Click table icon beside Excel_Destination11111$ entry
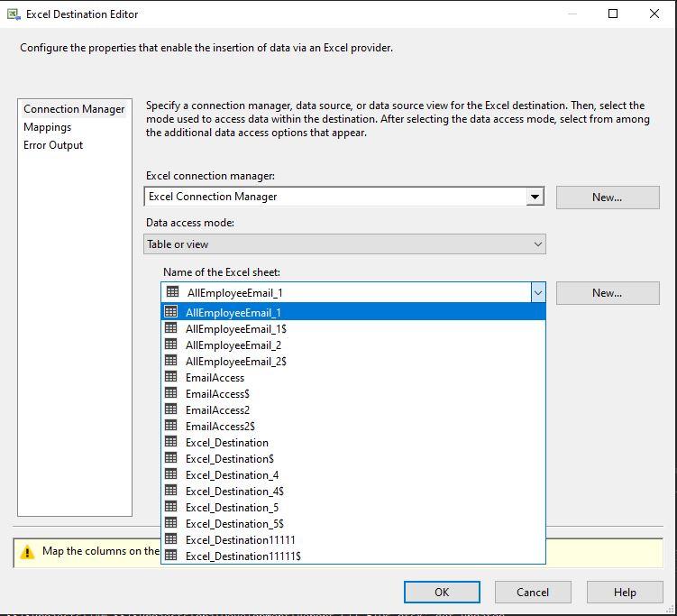This screenshot has width=677, height=616. coord(171,556)
